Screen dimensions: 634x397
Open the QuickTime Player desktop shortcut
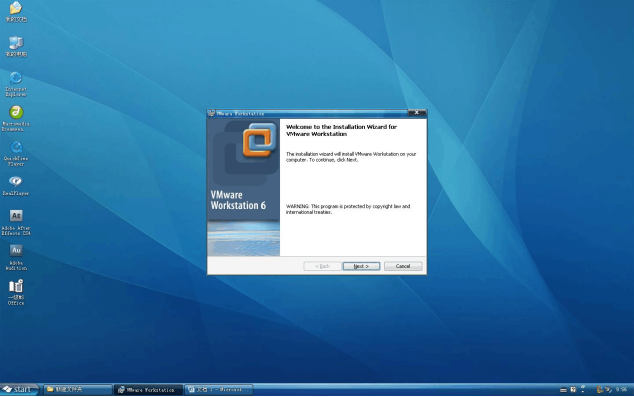pyautogui.click(x=16, y=154)
